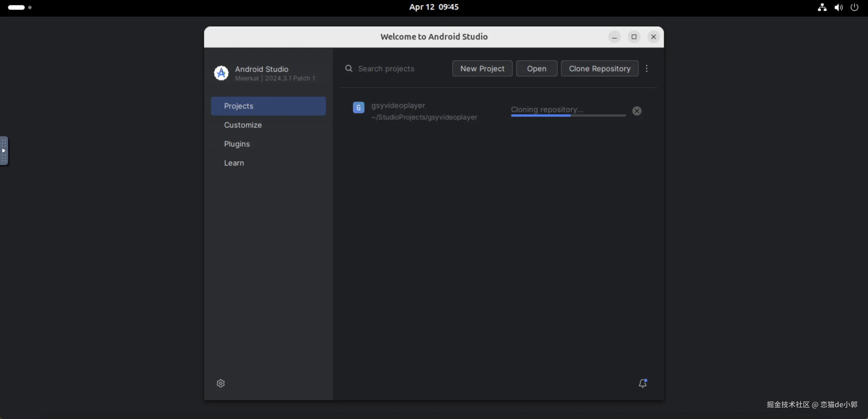Screen dimensions: 868x419
Task: Open settings gear in bottom-left corner
Action: [220, 383]
